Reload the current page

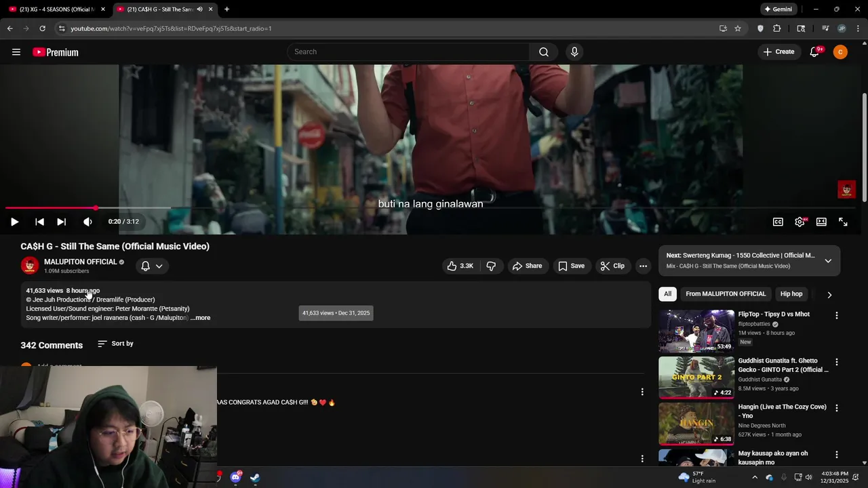[x=42, y=28]
